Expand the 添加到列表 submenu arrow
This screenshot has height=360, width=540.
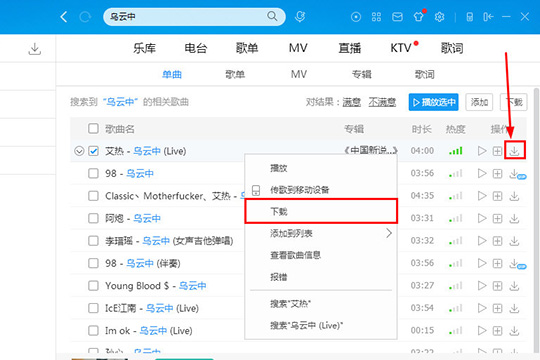pyautogui.click(x=389, y=233)
